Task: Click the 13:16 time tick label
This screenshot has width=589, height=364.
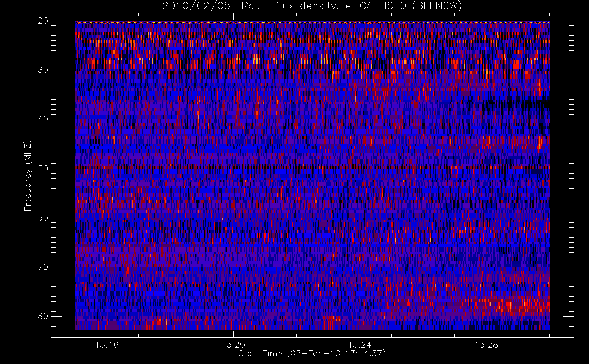Action: coord(107,345)
